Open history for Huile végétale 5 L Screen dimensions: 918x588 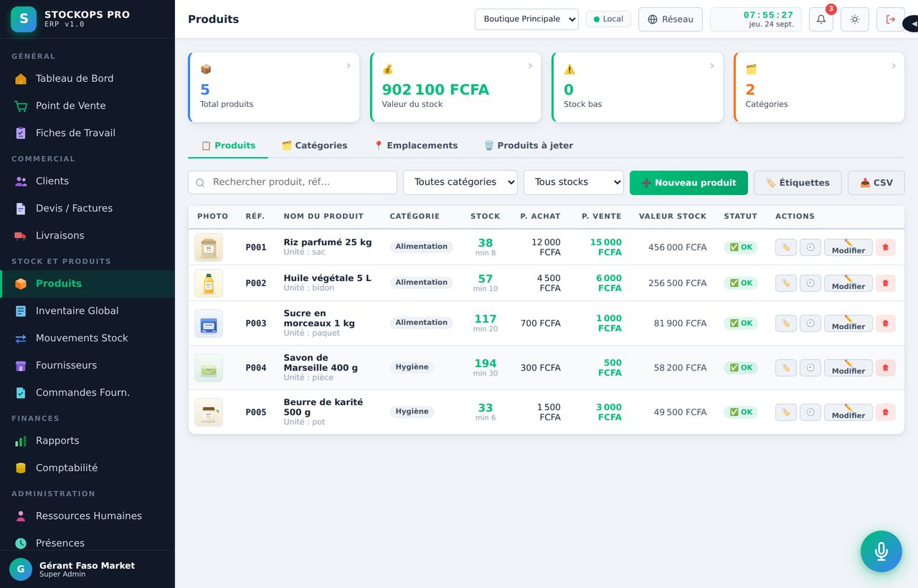point(810,283)
